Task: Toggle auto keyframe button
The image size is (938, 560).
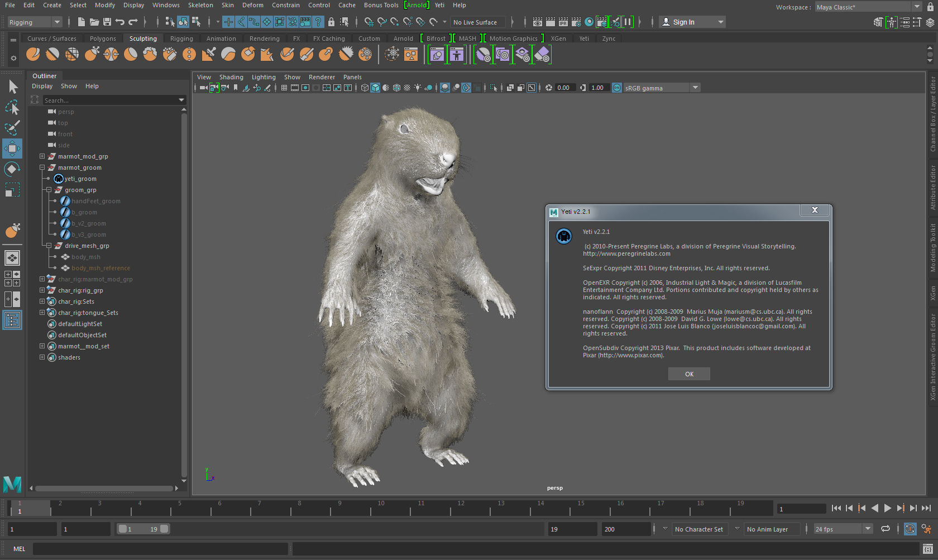Action: pos(910,529)
